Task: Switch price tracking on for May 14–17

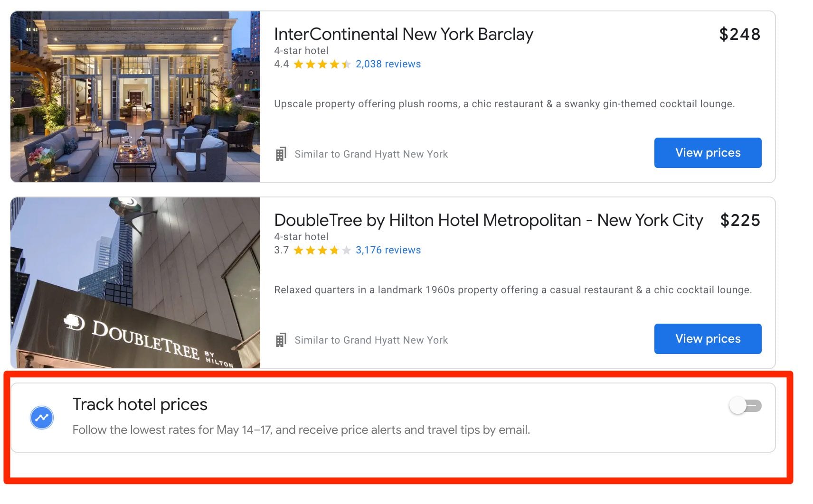Action: click(745, 406)
